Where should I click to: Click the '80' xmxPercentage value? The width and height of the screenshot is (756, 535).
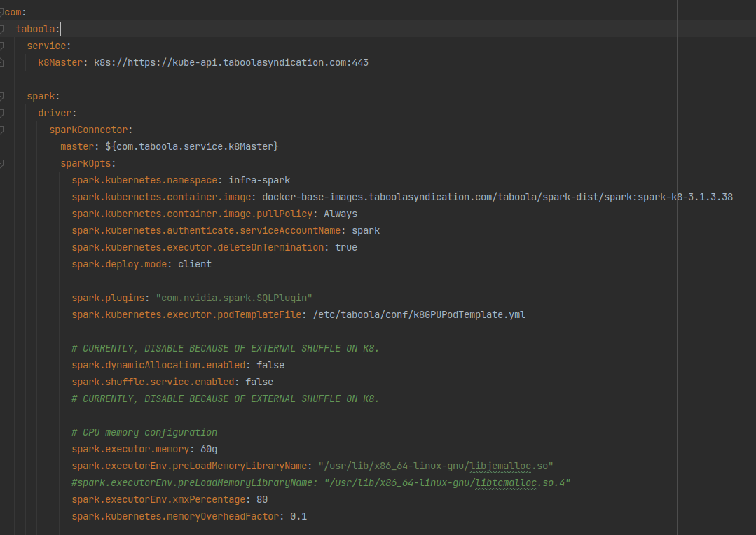coord(262,500)
